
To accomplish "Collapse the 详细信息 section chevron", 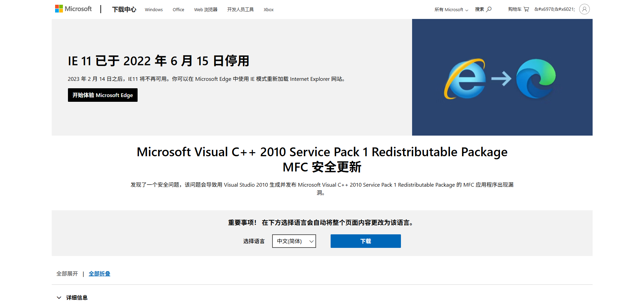I will [x=59, y=298].
